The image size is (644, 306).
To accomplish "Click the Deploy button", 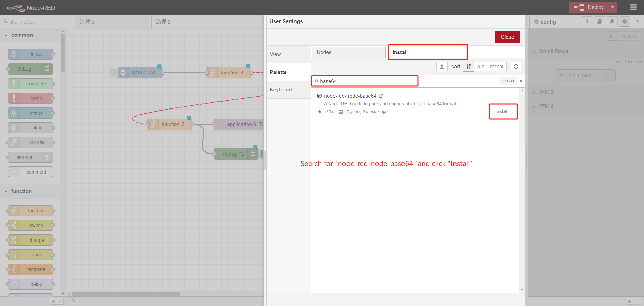I will click(589, 7).
